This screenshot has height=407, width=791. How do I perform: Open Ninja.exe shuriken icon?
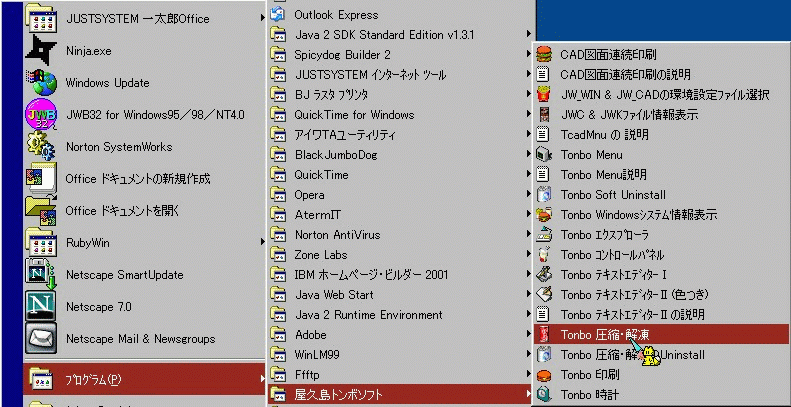tap(40, 51)
